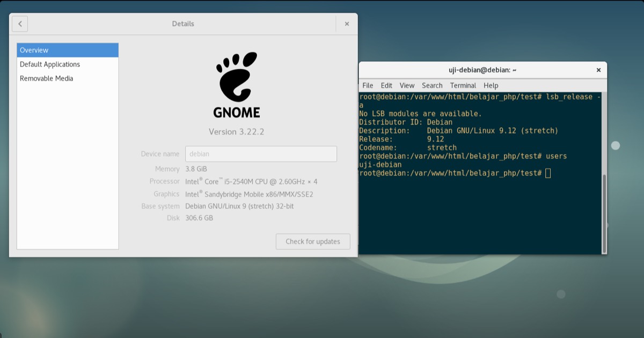Close the Details window
The width and height of the screenshot is (644, 338).
tap(347, 24)
